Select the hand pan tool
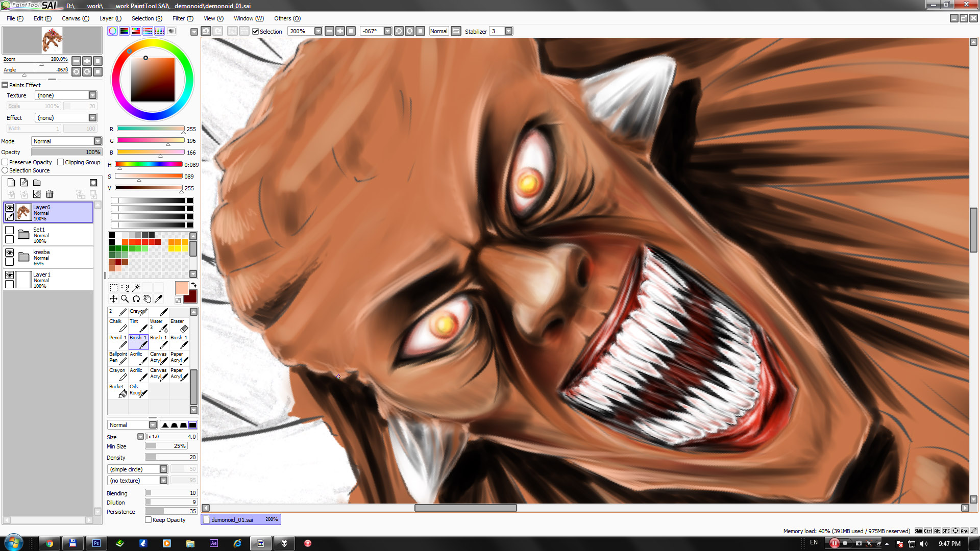This screenshot has height=551, width=980. 147,299
